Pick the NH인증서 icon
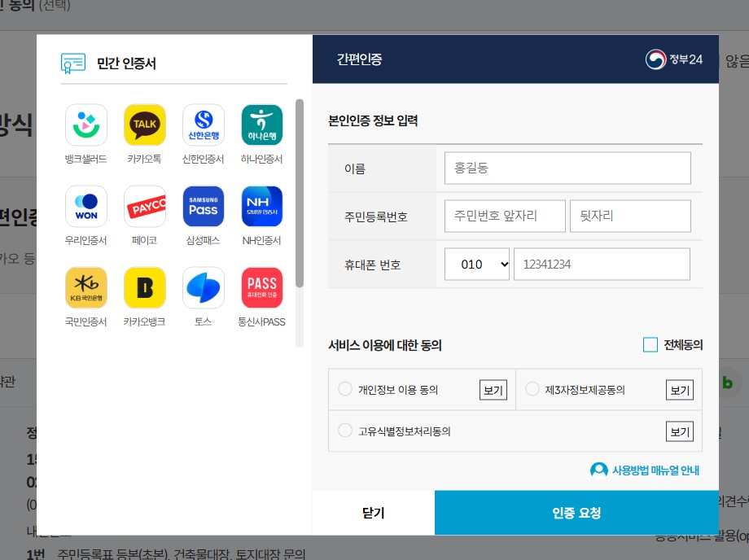 click(262, 206)
